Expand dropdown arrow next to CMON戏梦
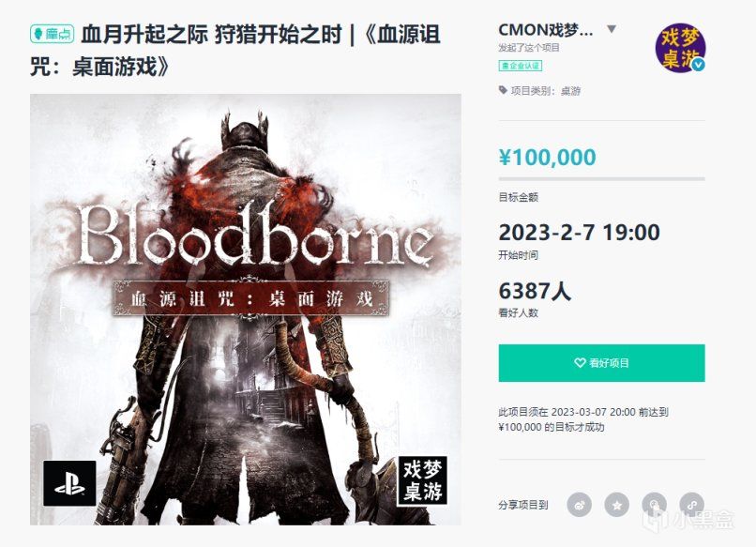 (x=612, y=29)
